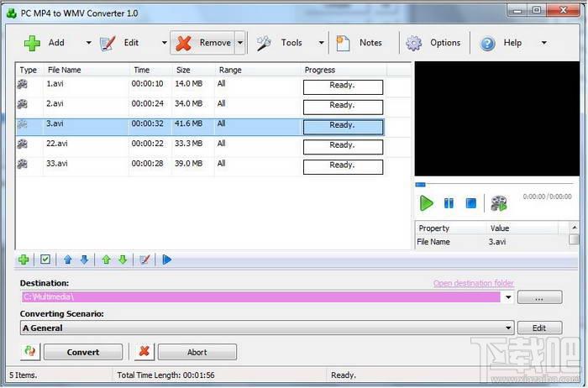
Task: Click the Remove button with red X
Action: pos(203,43)
